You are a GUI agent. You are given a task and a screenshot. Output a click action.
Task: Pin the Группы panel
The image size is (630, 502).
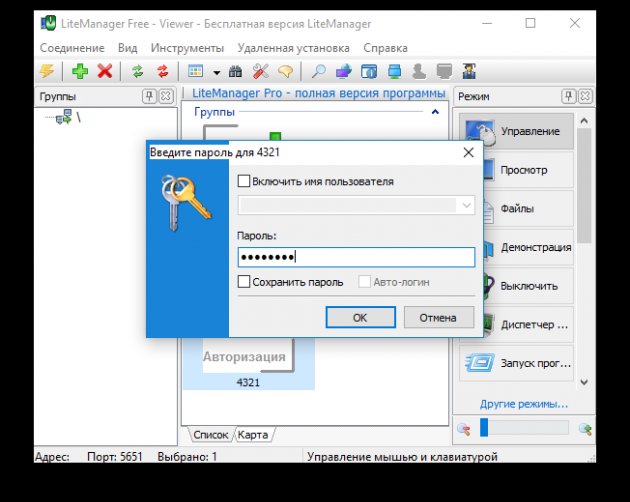pyautogui.click(x=149, y=96)
